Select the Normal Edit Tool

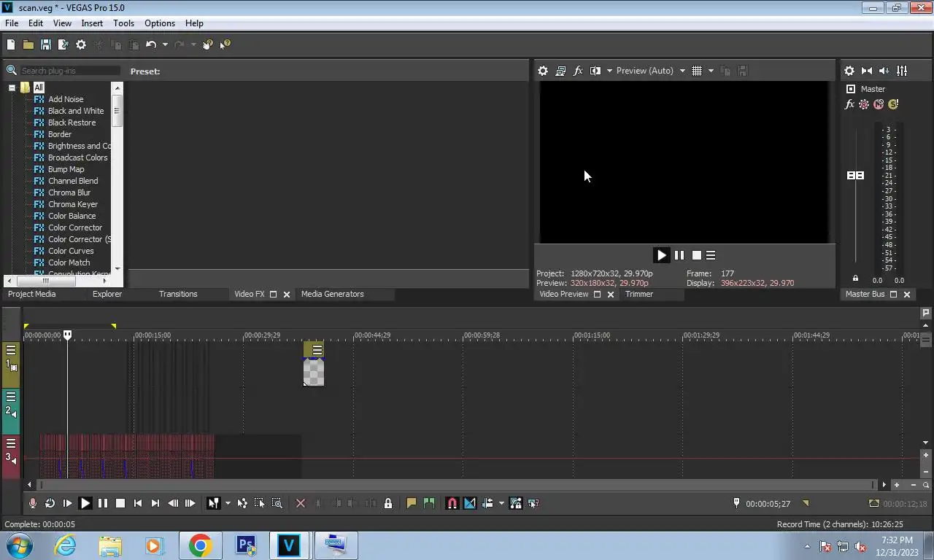(213, 503)
